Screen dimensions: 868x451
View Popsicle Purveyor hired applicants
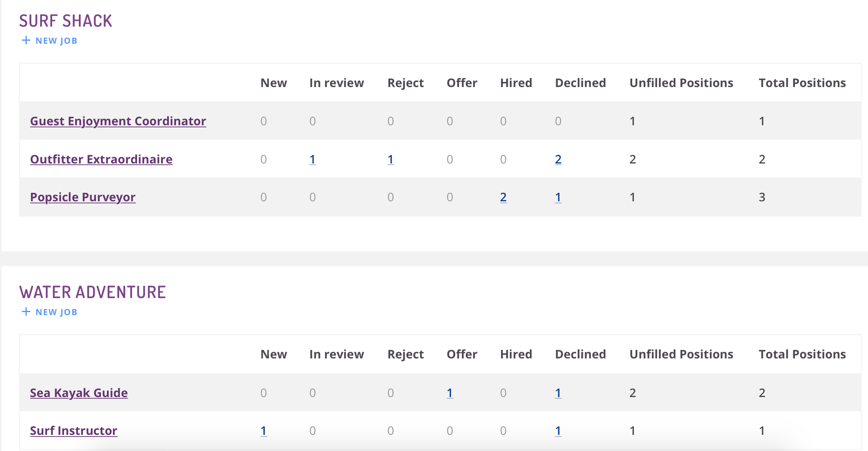(x=504, y=197)
